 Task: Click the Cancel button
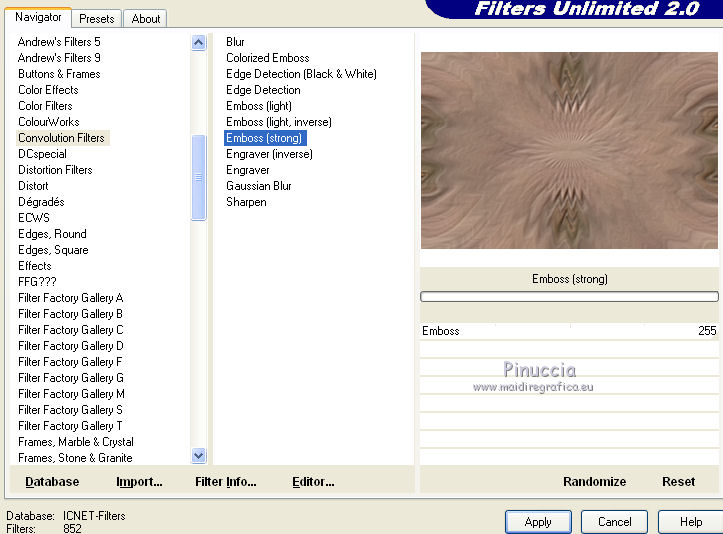(614, 522)
